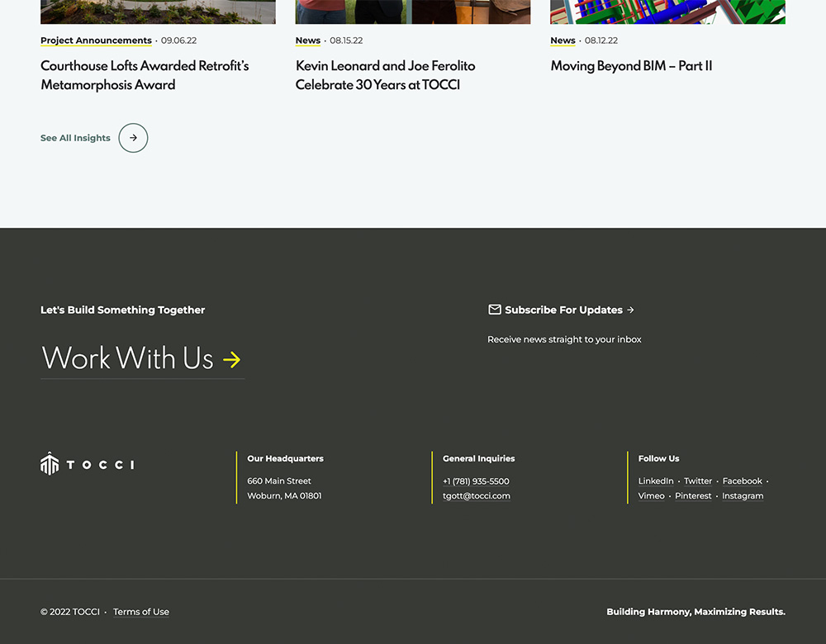Image resolution: width=826 pixels, height=644 pixels.
Task: Click the See All Insights text link
Action: coord(75,138)
